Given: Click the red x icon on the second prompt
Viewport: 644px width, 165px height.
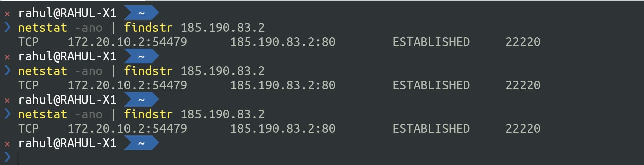Looking at the screenshot, I should click(7, 57).
